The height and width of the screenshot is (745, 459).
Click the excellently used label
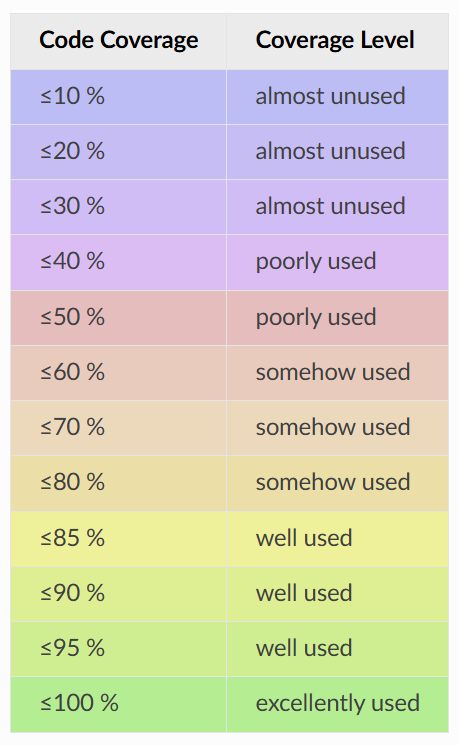337,704
